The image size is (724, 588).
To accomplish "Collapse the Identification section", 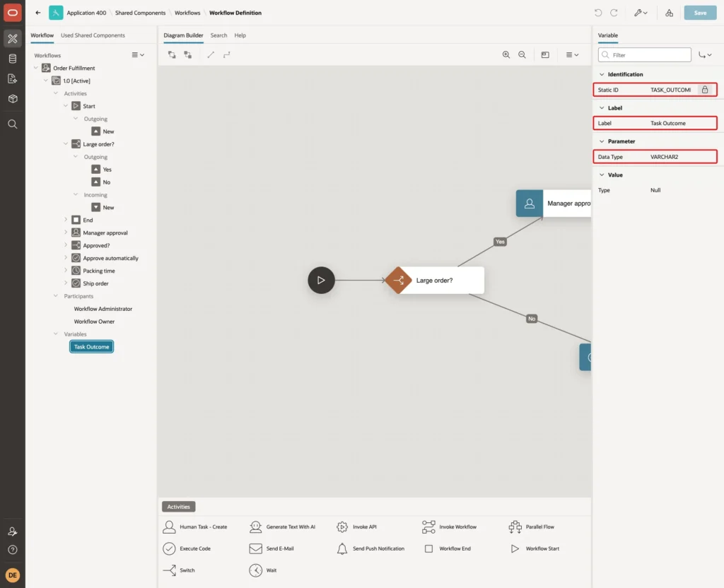I will (x=601, y=74).
